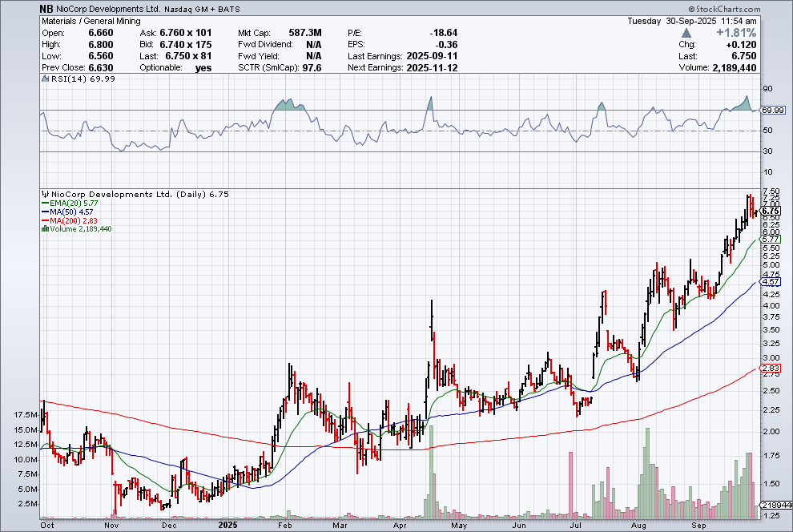Click the EPS value -0.36

447,45
